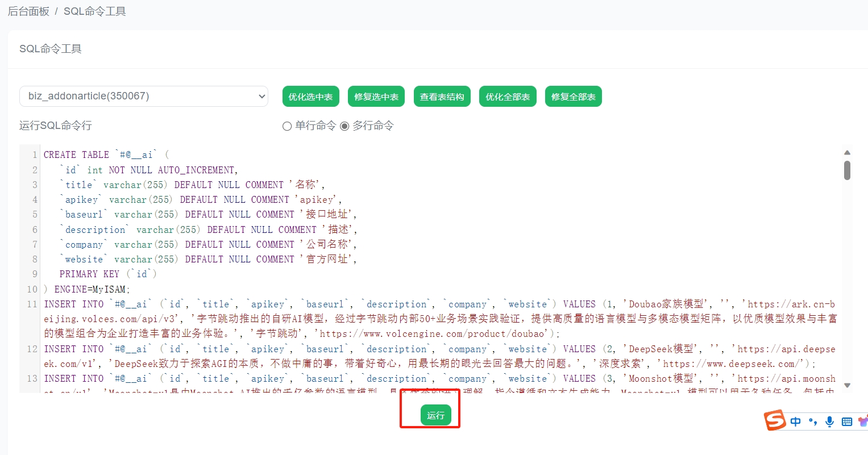The image size is (868, 455).
Task: Click the `baseurl` varchar(255) line
Action: 209,214
